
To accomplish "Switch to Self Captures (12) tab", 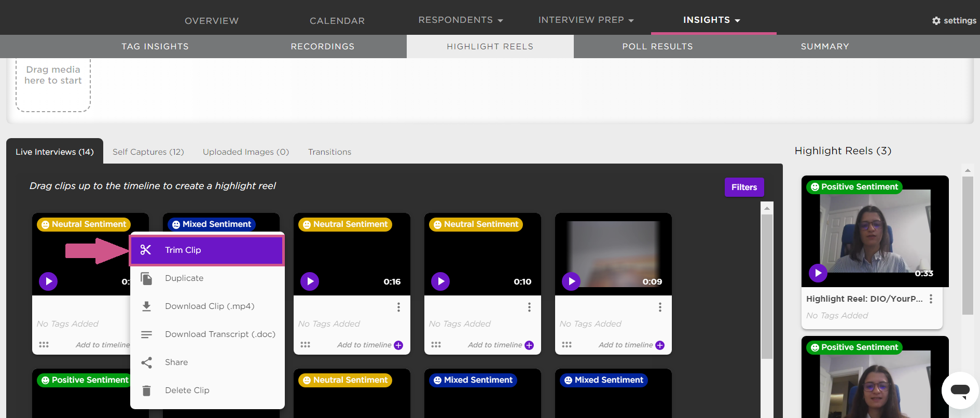I will (x=148, y=152).
